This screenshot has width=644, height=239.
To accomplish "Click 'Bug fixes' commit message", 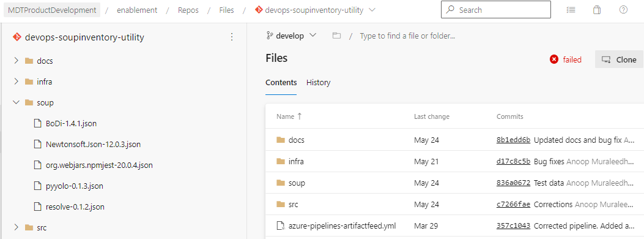I will (x=549, y=161).
